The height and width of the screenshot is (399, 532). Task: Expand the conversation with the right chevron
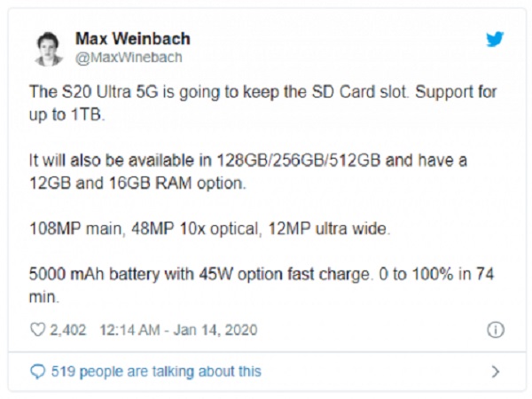coord(495,372)
